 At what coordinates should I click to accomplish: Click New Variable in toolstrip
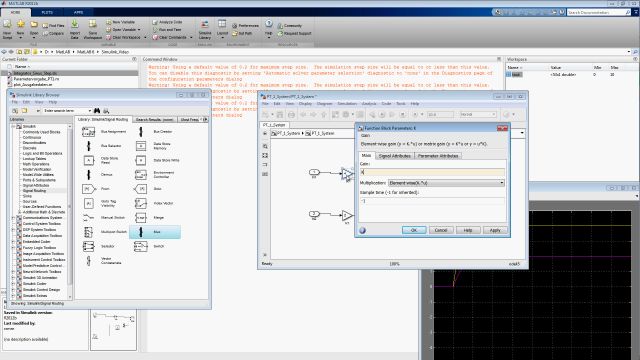click(x=120, y=22)
